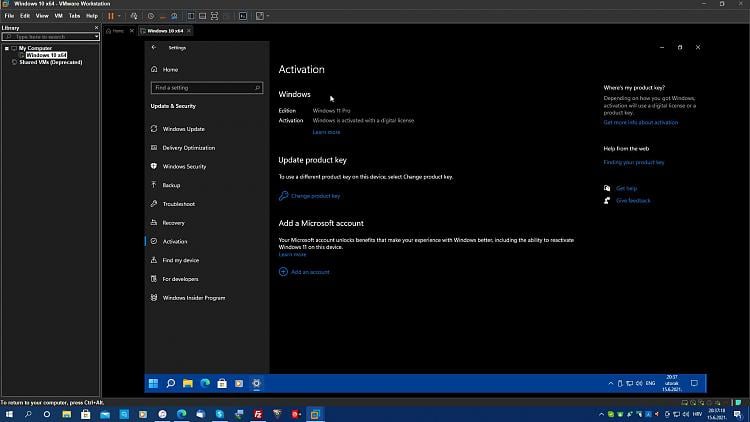This screenshot has height=422, width=750.
Task: Open Microsoft Store in the guest taskbar
Action: point(222,383)
